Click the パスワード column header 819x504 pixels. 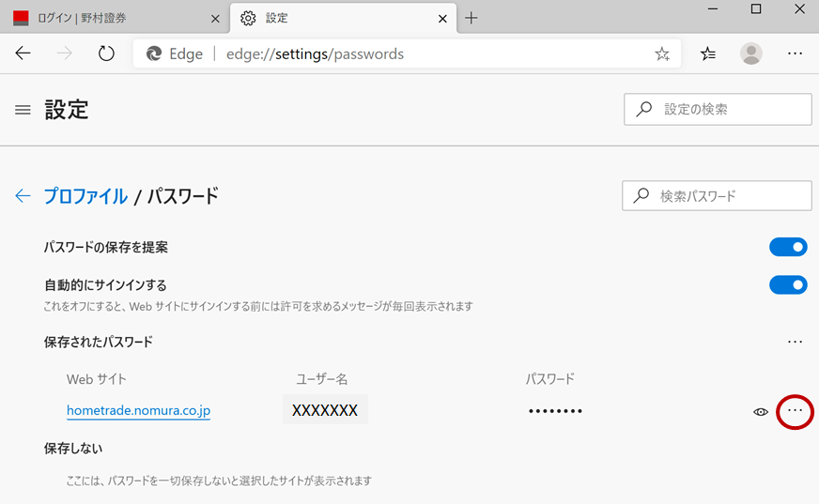click(550, 379)
